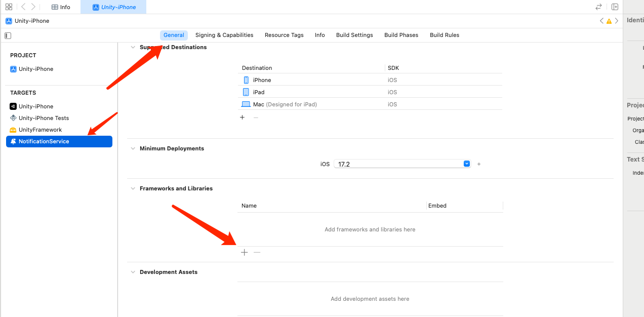Viewport: 644px width, 317px height.
Task: Toggle the targets sidebar panel icon
Action: click(8, 35)
